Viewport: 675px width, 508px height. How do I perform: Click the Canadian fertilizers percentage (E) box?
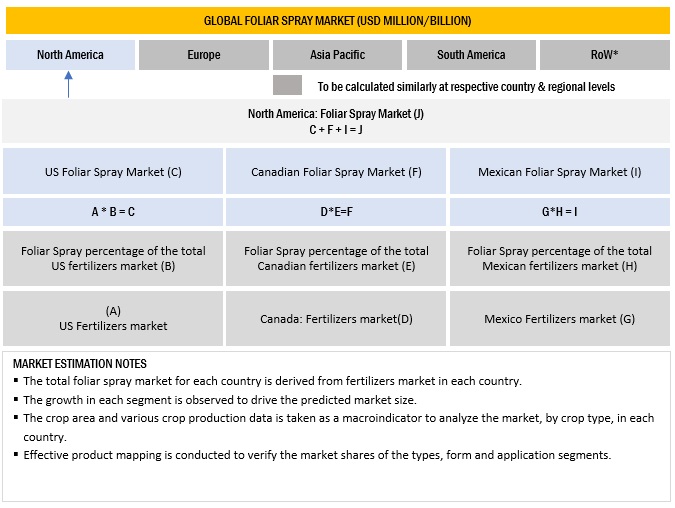[336, 258]
